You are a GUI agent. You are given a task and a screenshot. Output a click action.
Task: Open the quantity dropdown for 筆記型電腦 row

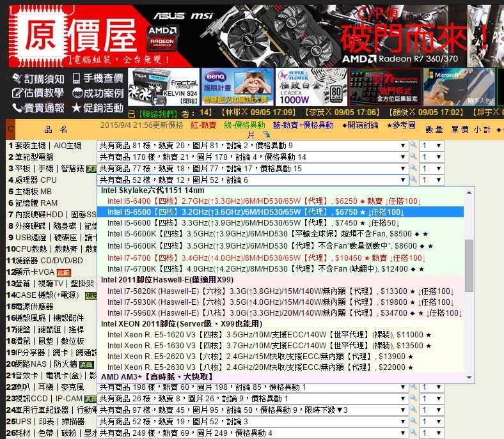tap(432, 157)
